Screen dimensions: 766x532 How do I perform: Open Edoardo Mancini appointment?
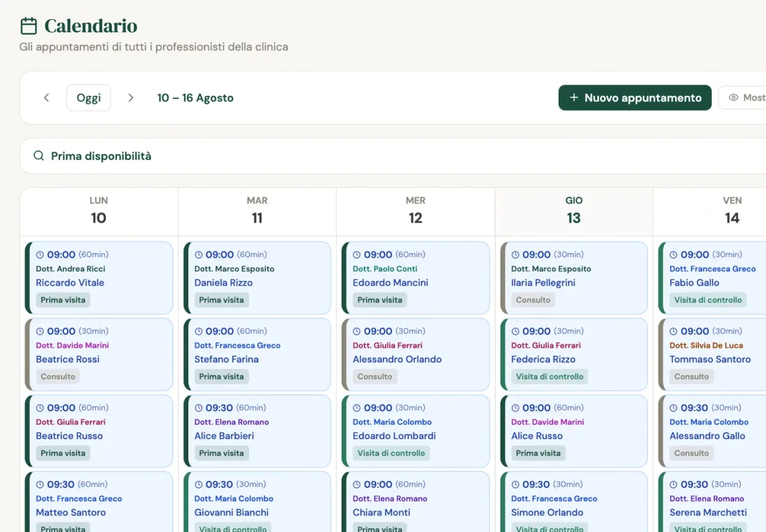tap(416, 277)
